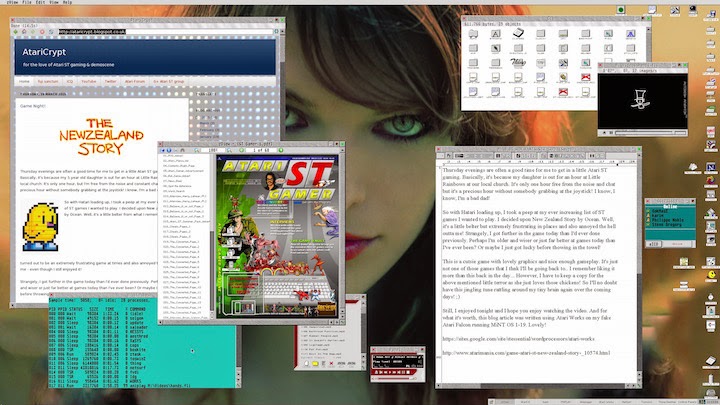Open the sites.google.com atari-works link in the document
Viewport: 720px width, 405px height.
tap(518, 339)
